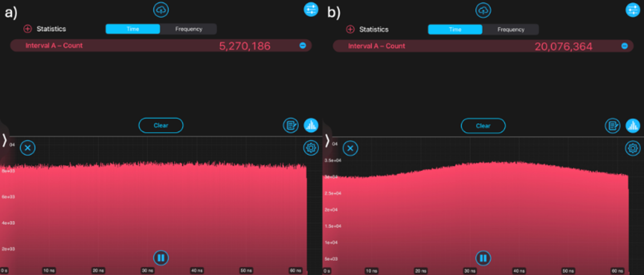The image size is (644, 275).
Task: Click the cloud upload icon in panel a
Action: point(161,10)
